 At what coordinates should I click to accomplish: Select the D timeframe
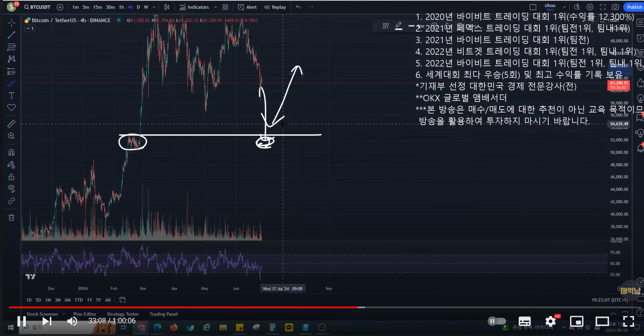(x=138, y=7)
